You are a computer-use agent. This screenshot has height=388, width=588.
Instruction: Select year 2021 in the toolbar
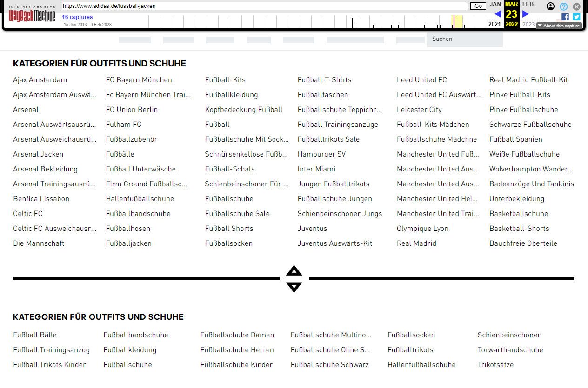coord(495,24)
